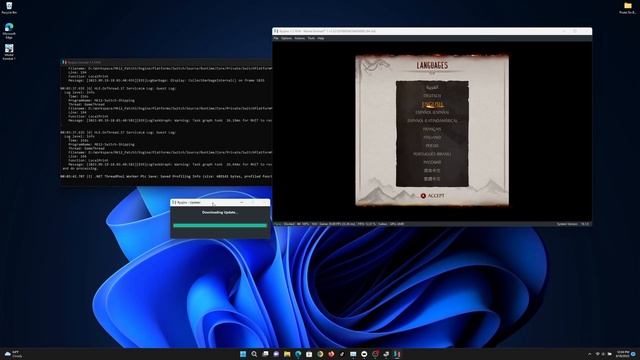
Task: Select Português (Brasil) language entry
Action: click(432, 154)
